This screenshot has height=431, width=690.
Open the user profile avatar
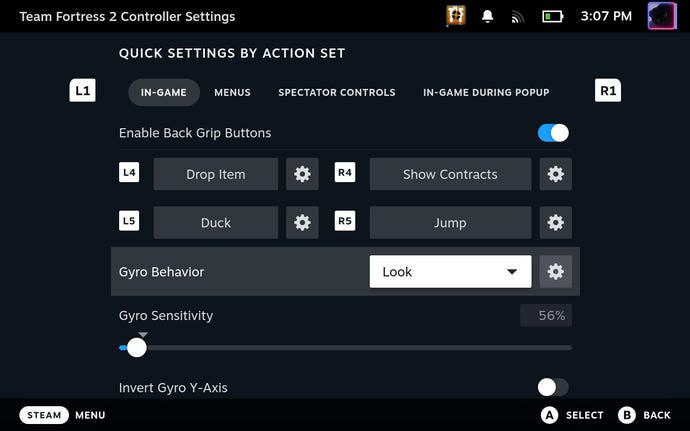(662, 17)
